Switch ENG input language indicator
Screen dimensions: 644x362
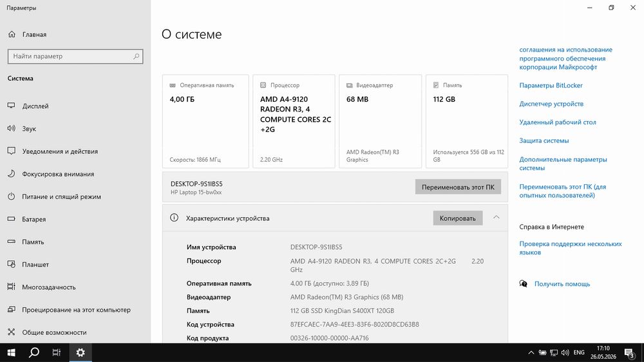click(579, 352)
